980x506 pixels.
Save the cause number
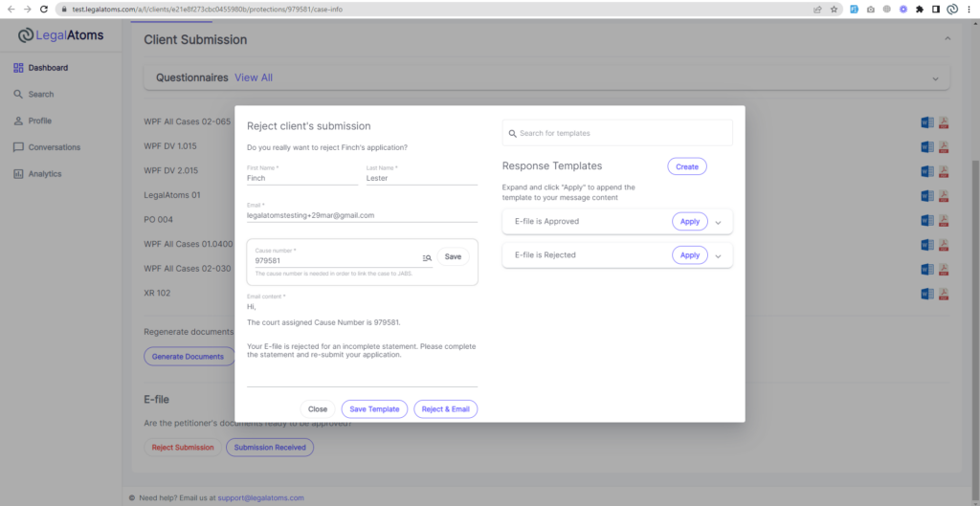tap(453, 256)
